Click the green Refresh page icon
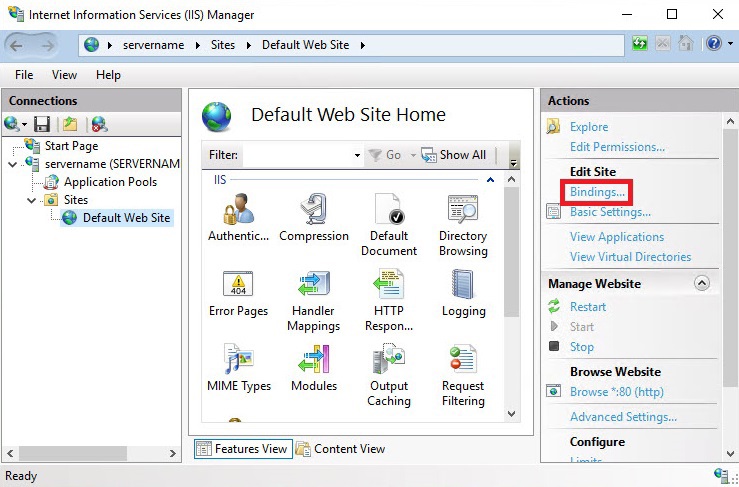This screenshot has width=739, height=487. pos(640,44)
